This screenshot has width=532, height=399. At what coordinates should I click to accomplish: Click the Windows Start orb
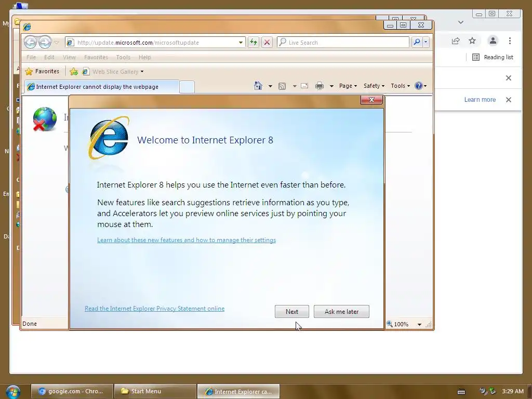(x=13, y=392)
